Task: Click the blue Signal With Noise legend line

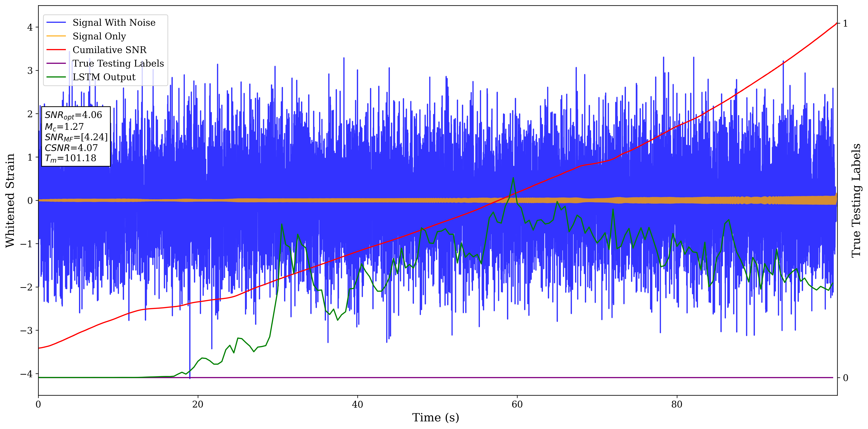Action: click(x=56, y=23)
